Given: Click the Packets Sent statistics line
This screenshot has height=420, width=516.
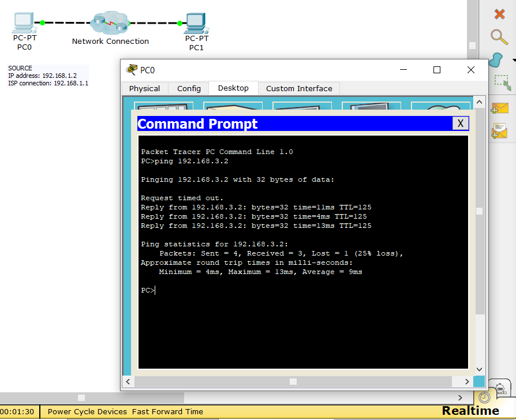Looking at the screenshot, I should (281, 253).
